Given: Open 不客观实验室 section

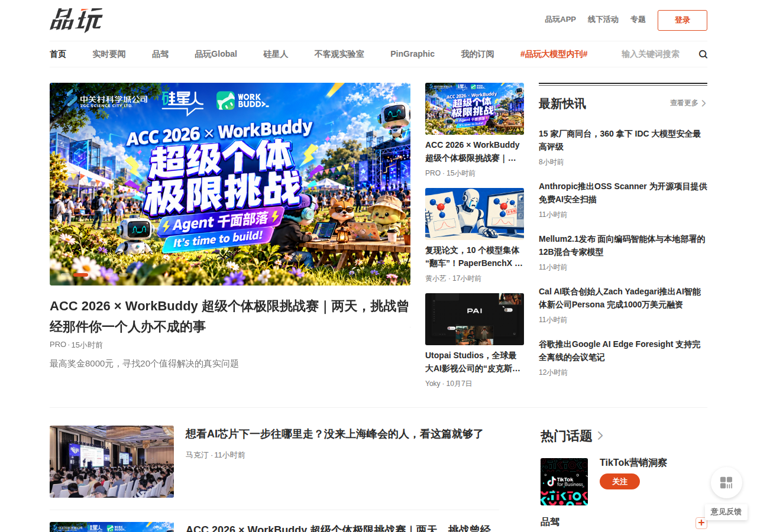Looking at the screenshot, I should point(339,54).
